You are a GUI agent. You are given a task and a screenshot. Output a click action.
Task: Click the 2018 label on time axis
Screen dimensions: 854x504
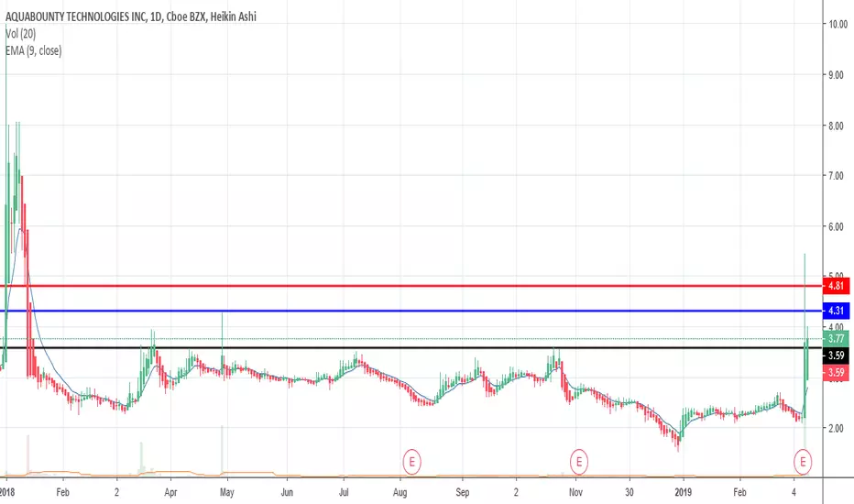pos(7,492)
